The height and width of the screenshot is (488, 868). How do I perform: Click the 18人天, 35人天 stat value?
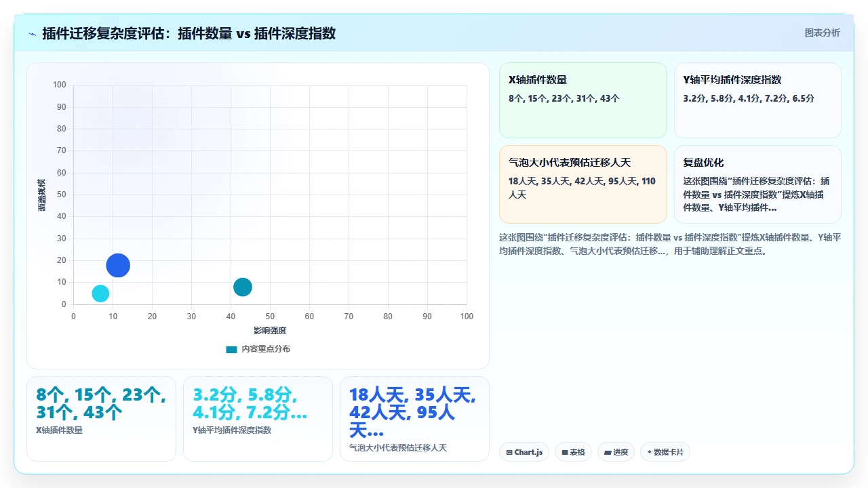tap(413, 413)
